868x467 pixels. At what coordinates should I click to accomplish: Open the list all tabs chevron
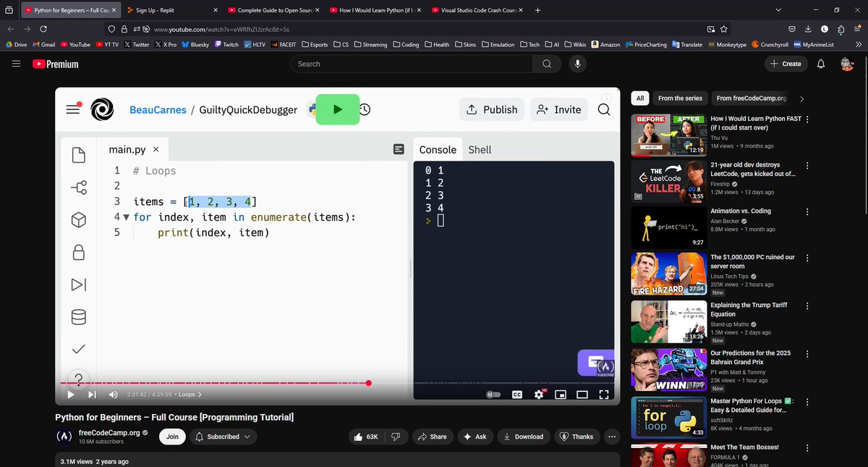(778, 11)
